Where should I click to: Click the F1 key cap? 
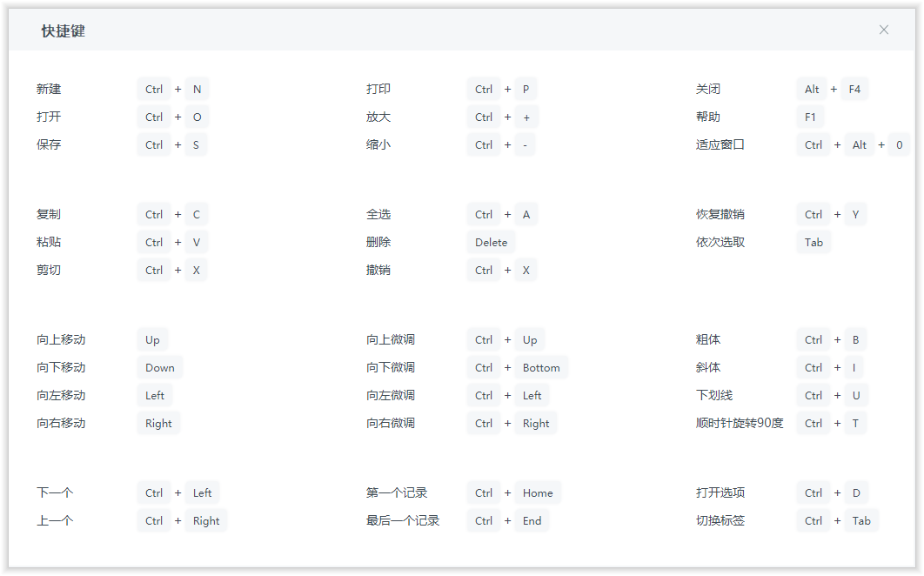coord(810,117)
